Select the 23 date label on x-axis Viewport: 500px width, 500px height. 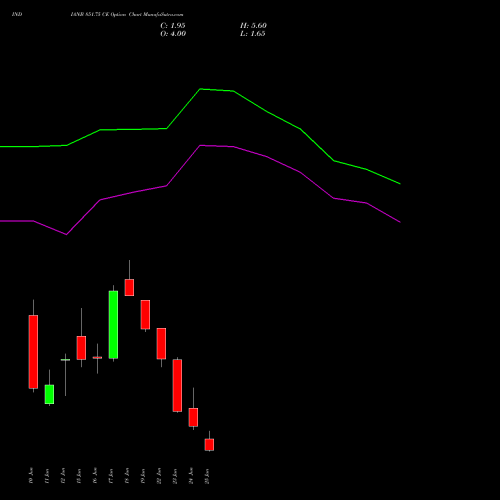[x=175, y=476]
